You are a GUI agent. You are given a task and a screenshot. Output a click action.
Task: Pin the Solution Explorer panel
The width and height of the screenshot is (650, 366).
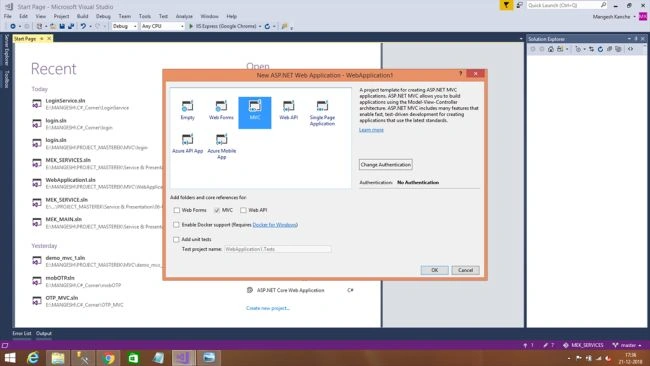click(636, 39)
